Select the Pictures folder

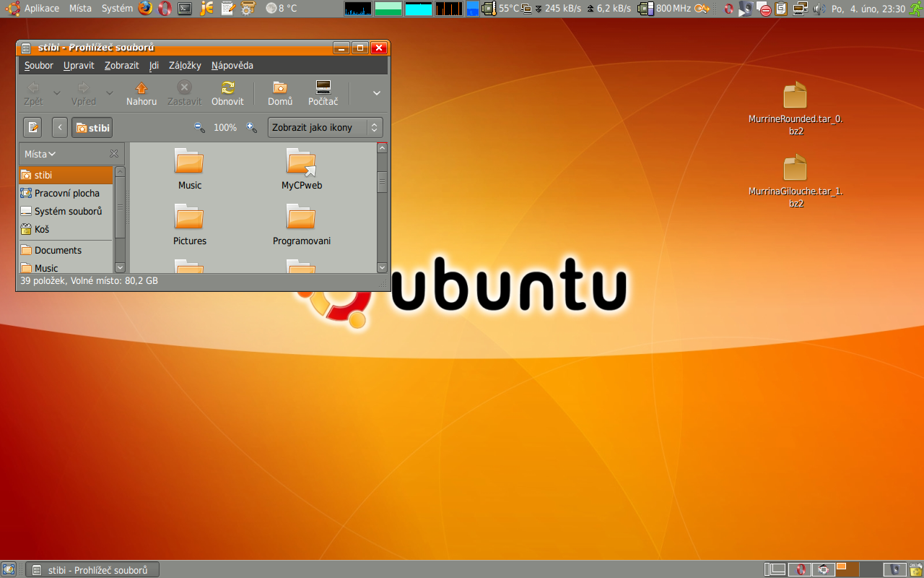[x=189, y=225]
